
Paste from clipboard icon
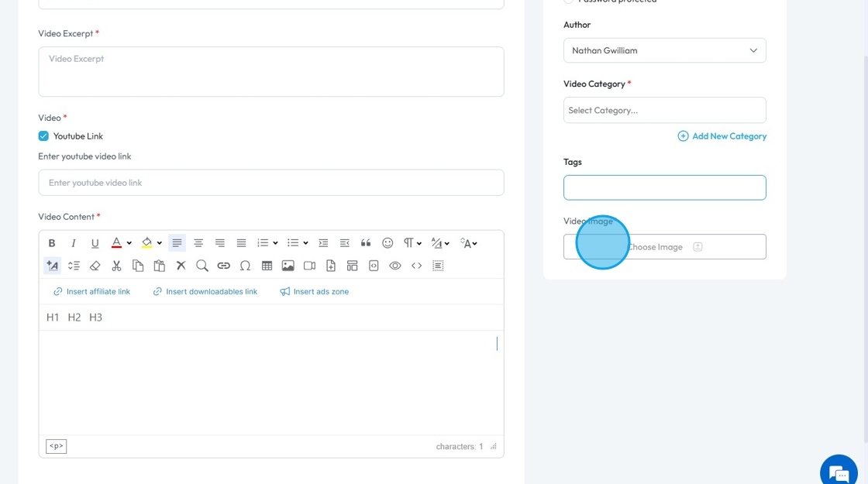tap(160, 266)
